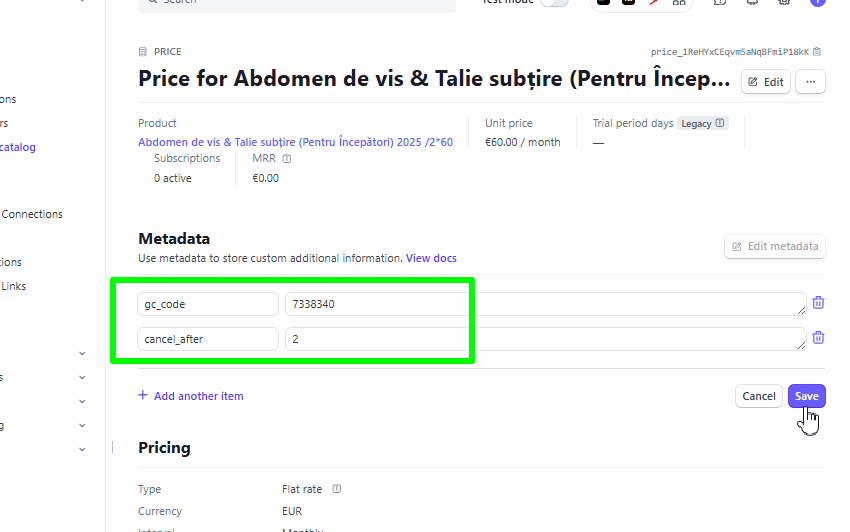Open the Connections sidebar item
Image resolution: width=850 pixels, height=532 pixels.
pyautogui.click(x=32, y=214)
